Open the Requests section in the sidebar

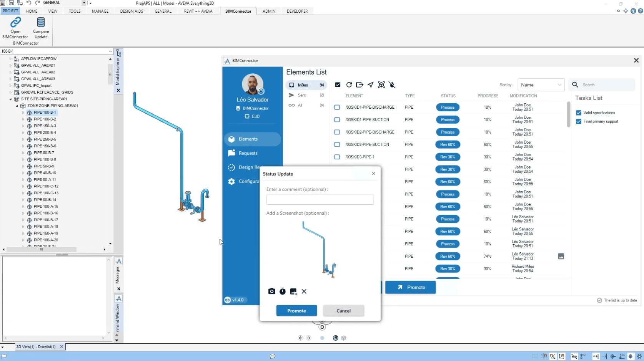248,153
